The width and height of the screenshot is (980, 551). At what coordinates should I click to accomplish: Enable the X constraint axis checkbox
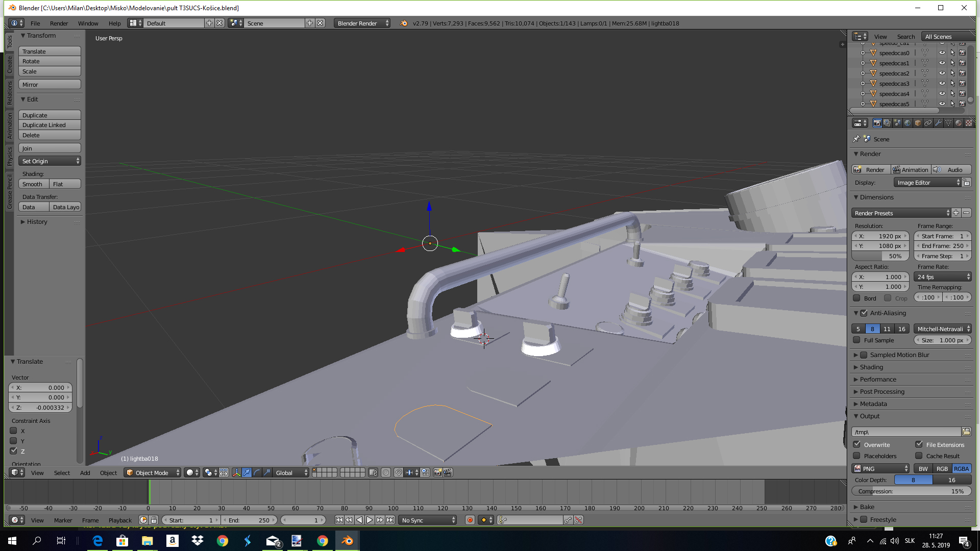pyautogui.click(x=14, y=431)
